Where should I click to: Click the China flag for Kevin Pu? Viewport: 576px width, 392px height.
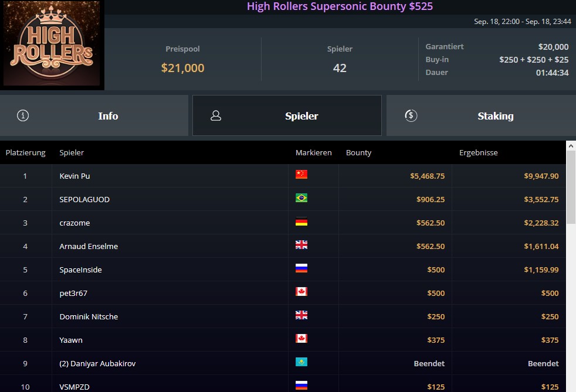click(301, 175)
